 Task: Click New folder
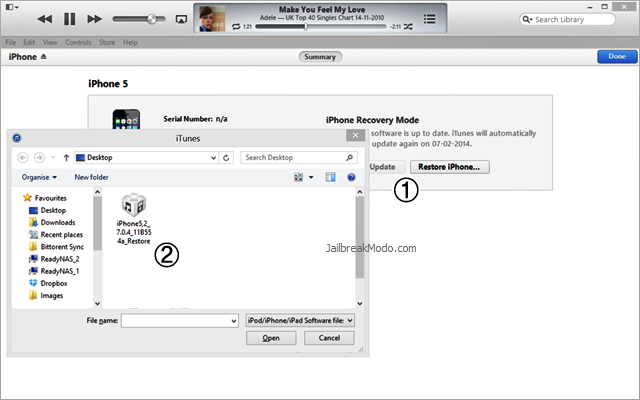click(91, 177)
